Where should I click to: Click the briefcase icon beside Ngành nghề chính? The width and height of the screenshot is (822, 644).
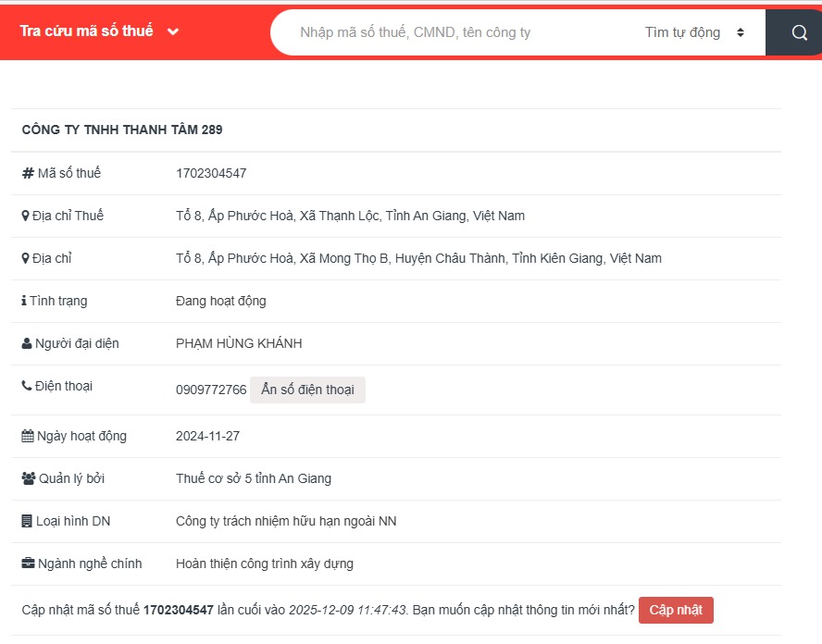point(28,563)
